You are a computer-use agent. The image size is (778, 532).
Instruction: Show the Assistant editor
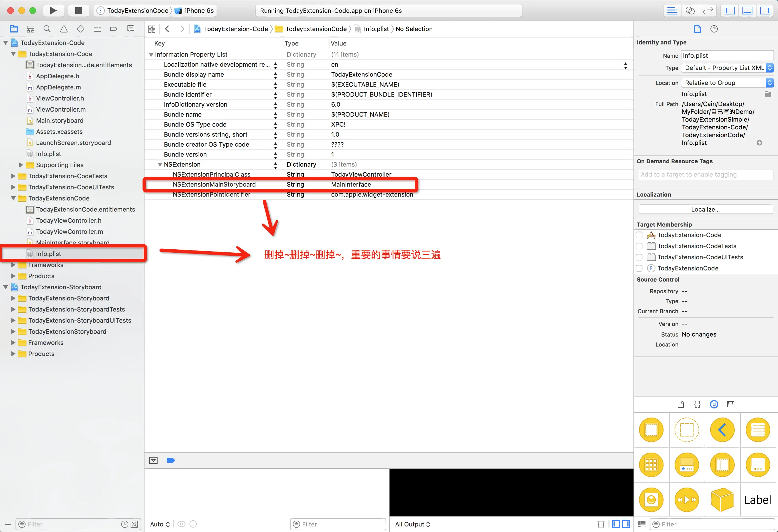690,10
